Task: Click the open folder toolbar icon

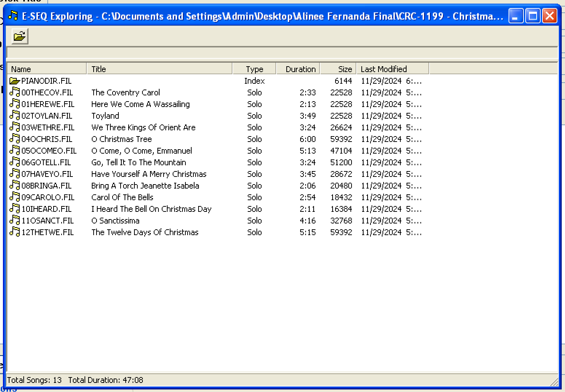Action: click(x=20, y=36)
